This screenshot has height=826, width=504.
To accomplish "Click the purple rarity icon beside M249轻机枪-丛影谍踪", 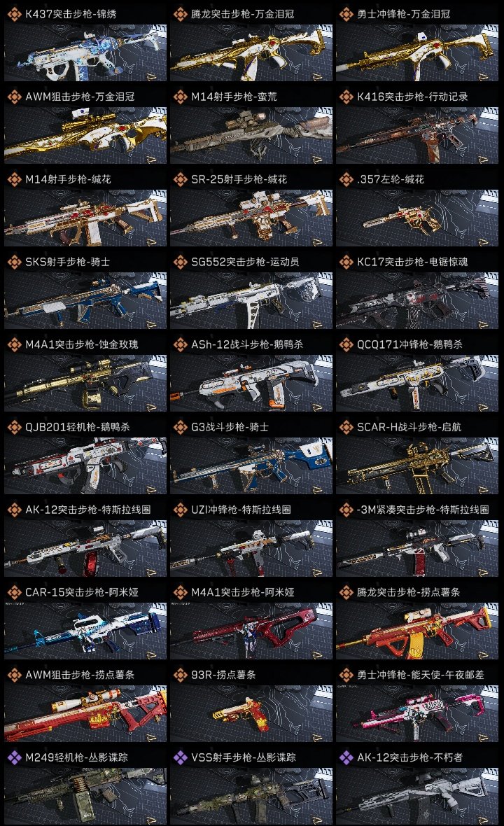I will pos(14,757).
